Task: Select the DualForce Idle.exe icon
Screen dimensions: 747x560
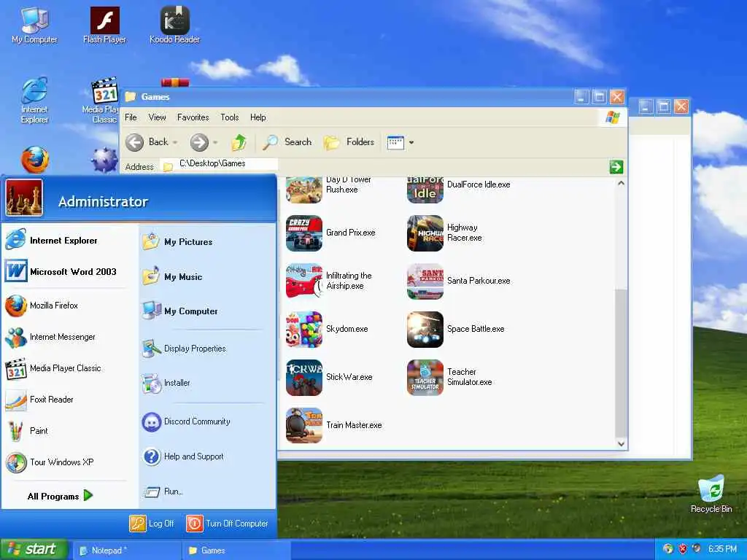Action: coord(425,190)
